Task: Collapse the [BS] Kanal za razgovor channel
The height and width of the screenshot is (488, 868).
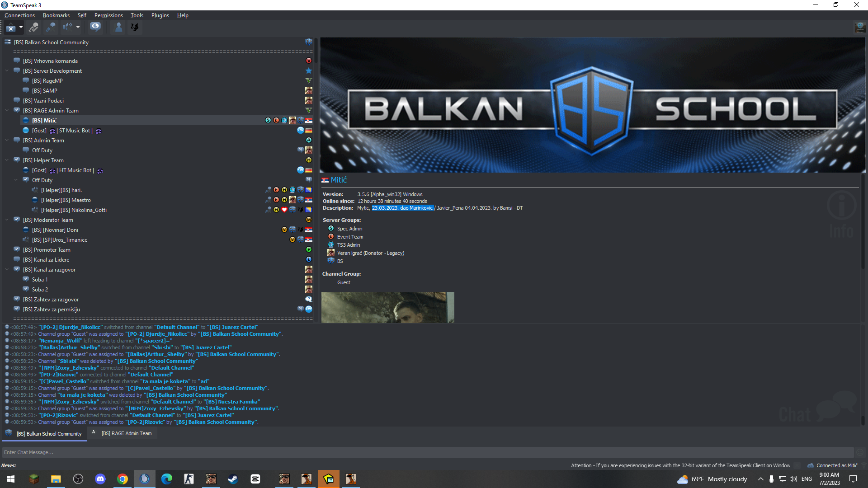Action: [x=7, y=269]
